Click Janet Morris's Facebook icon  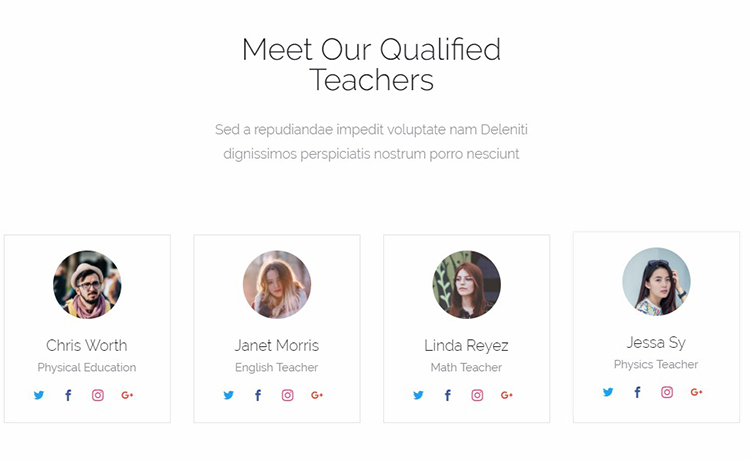(258, 395)
